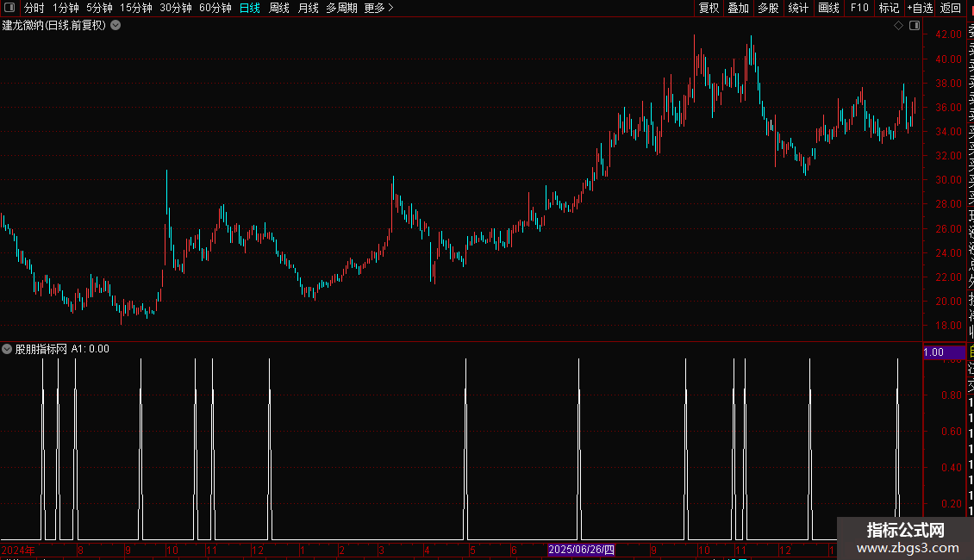Viewport: 974px width, 560px height.
Task: Open indicator dropdown beside 股朋指标网
Action: pyautogui.click(x=7, y=349)
